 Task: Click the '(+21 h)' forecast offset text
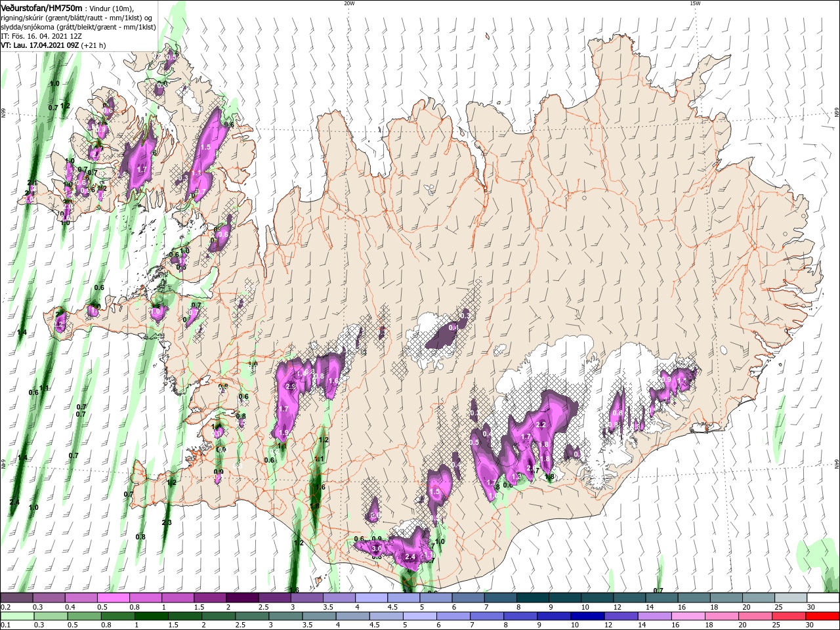click(x=94, y=46)
